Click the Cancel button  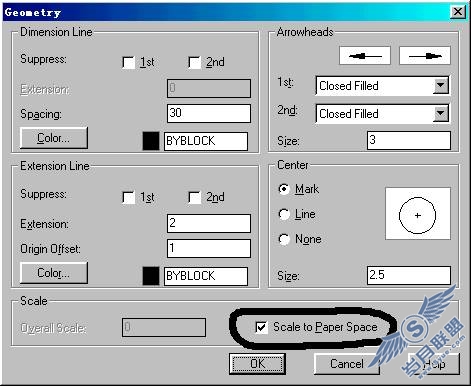(x=347, y=364)
